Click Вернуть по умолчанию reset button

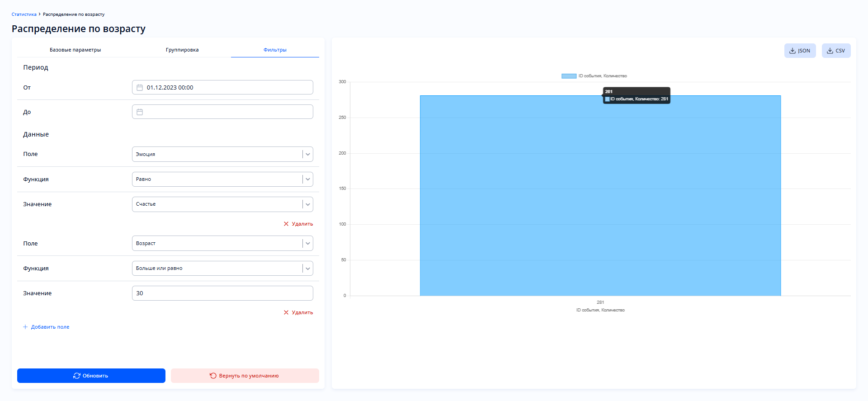pyautogui.click(x=245, y=376)
